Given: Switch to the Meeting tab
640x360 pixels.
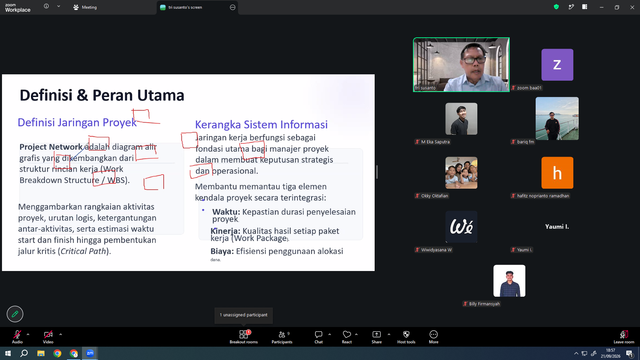Looking at the screenshot, I should tap(85, 7).
